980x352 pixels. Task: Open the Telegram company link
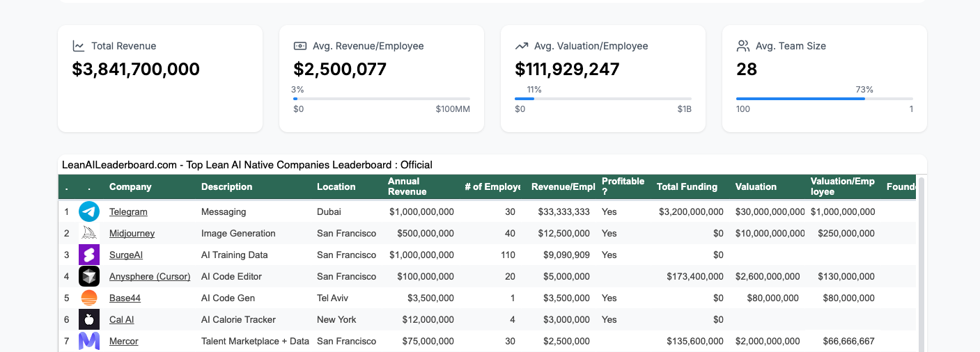pos(128,211)
